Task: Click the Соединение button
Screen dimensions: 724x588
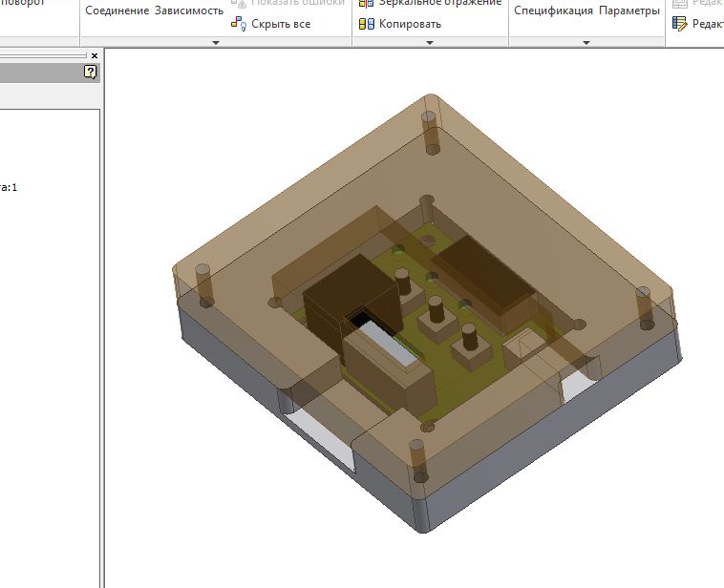Action: tap(117, 10)
